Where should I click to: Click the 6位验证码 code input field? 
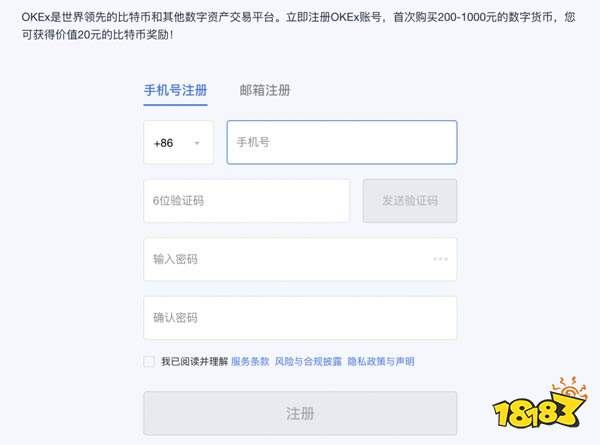246,200
